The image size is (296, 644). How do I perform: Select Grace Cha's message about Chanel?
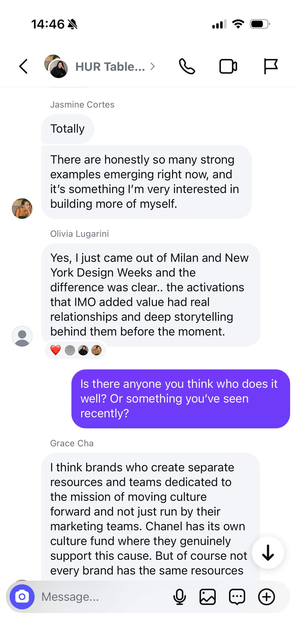point(150,518)
